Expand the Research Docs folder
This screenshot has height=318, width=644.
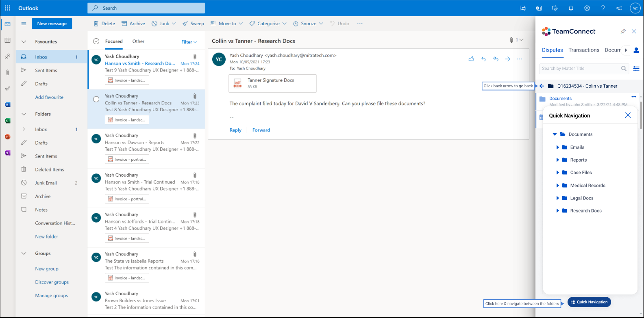coord(558,211)
